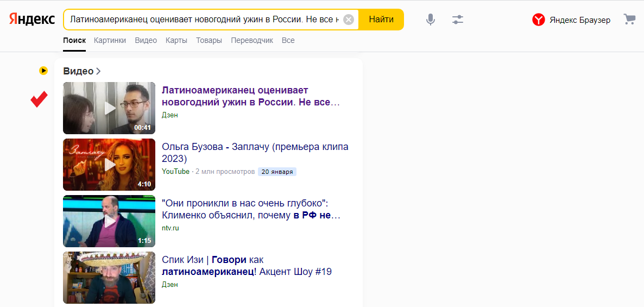Switch to the Поиск tab

coord(74,40)
